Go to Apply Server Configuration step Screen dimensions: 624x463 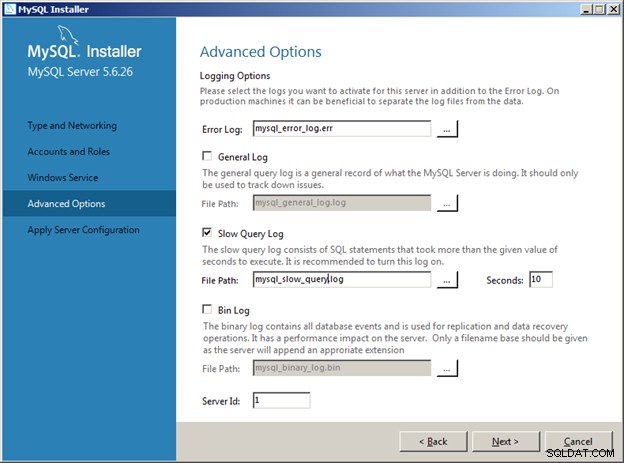(x=84, y=230)
